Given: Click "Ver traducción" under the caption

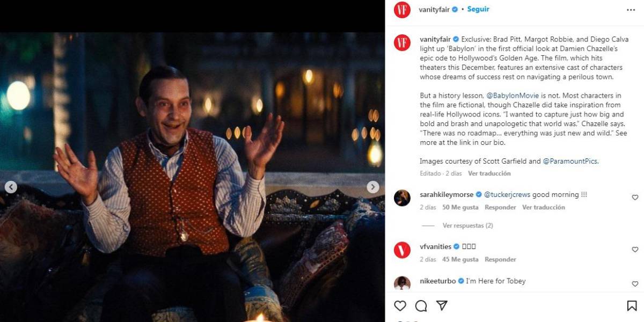Looking at the screenshot, I should pyautogui.click(x=489, y=174).
